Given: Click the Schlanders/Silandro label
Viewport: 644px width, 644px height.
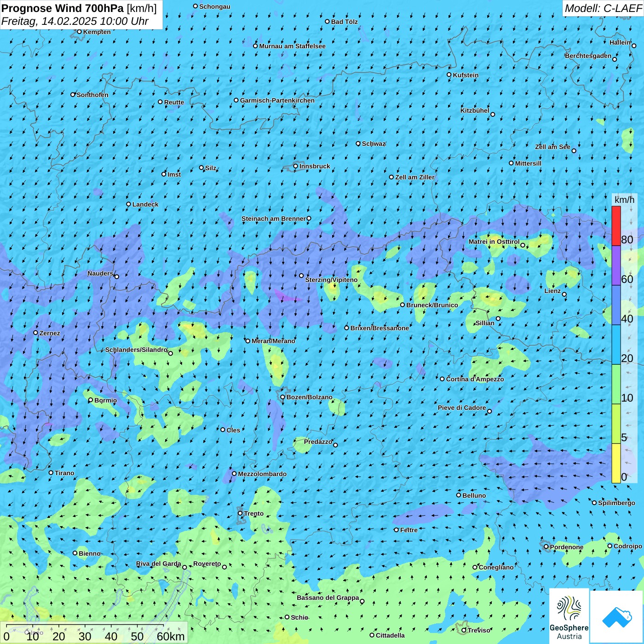Looking at the screenshot, I should (x=136, y=350).
